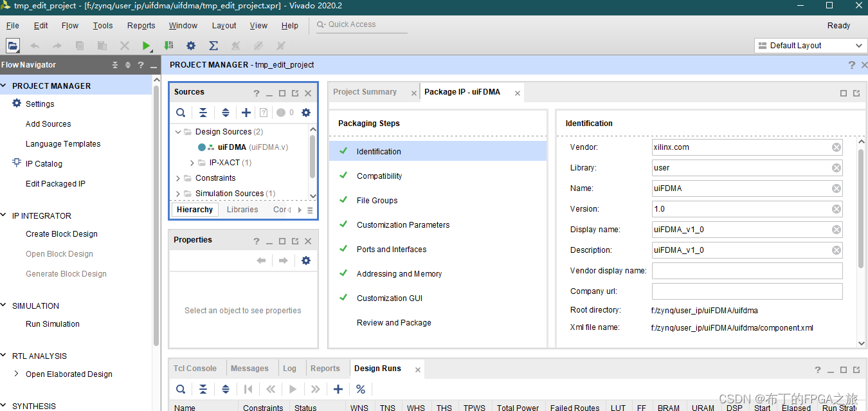This screenshot has width=868, height=411.
Task: Open Language Templates
Action: pyautogui.click(x=63, y=144)
